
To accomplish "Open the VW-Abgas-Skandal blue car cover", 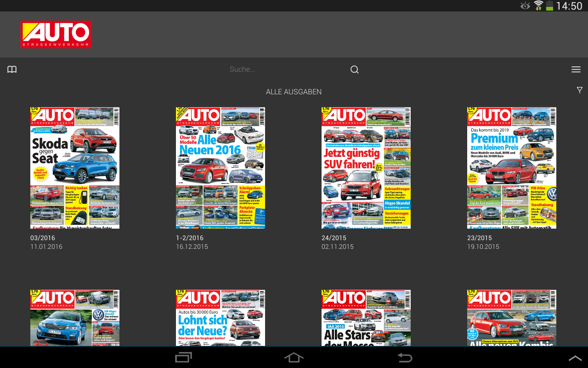I will tap(75, 318).
